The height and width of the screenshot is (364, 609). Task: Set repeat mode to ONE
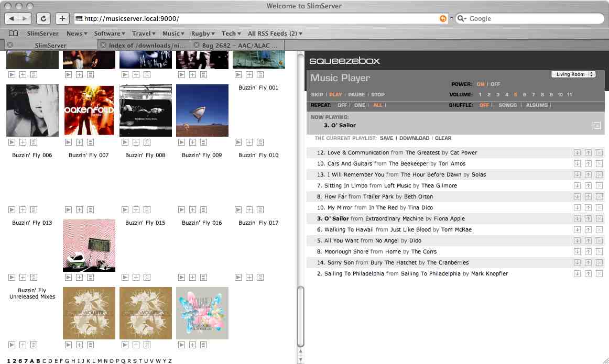360,105
